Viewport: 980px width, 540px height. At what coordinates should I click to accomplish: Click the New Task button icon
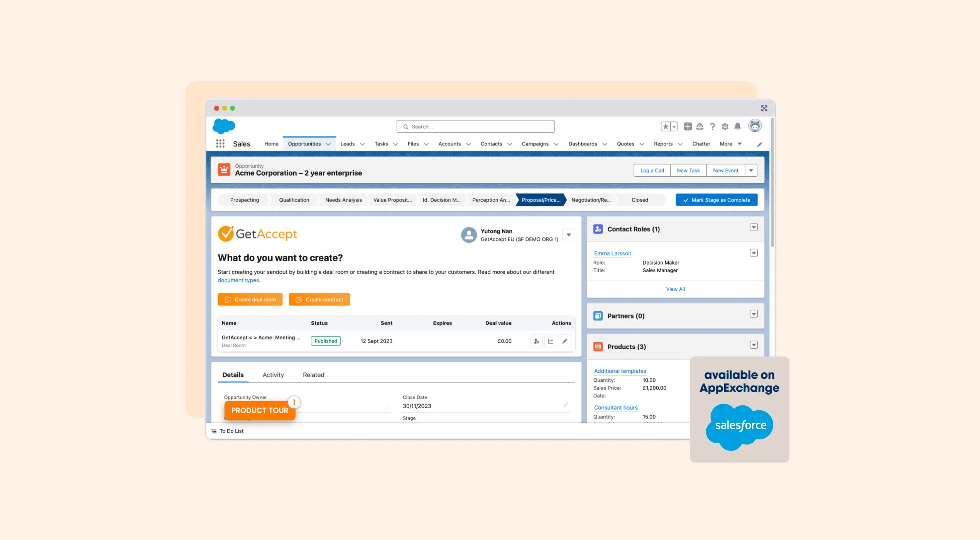pos(688,170)
